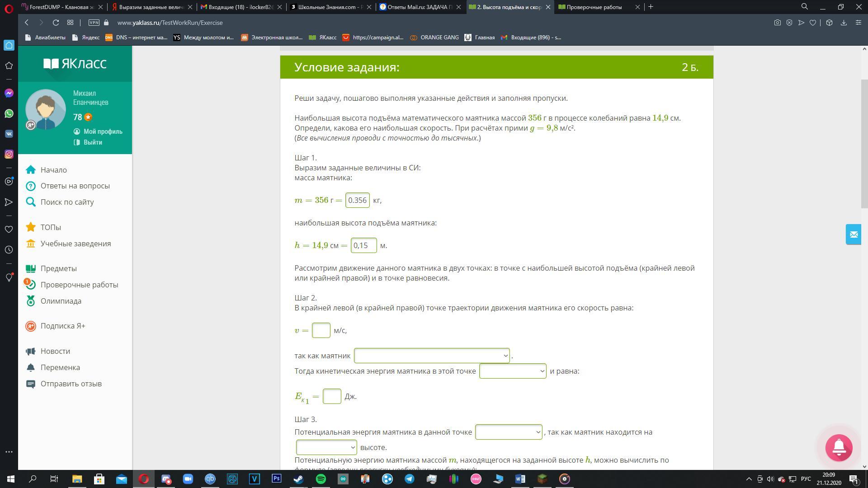The width and height of the screenshot is (868, 488).
Task: Open the blue envelope feedback widget
Action: pos(853,235)
